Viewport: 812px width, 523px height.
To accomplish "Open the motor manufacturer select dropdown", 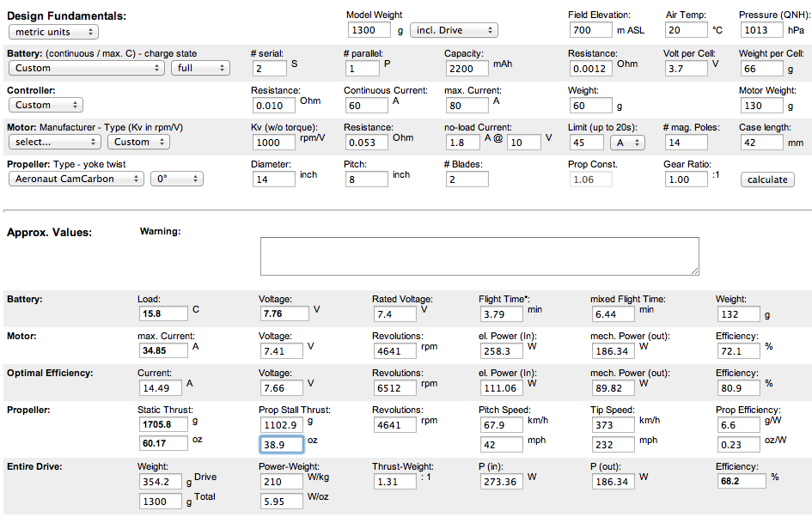I will coord(56,142).
